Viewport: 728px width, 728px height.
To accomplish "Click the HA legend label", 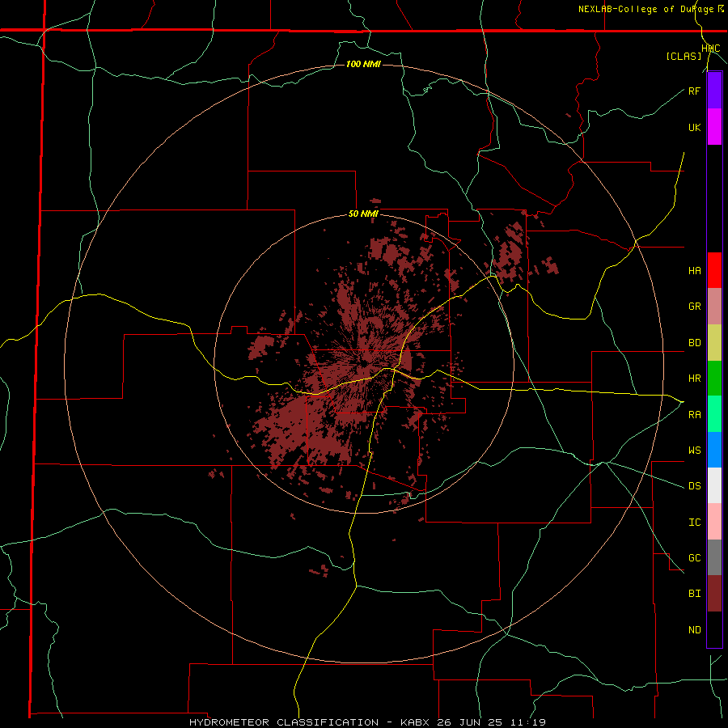I will pyautogui.click(x=694, y=271).
